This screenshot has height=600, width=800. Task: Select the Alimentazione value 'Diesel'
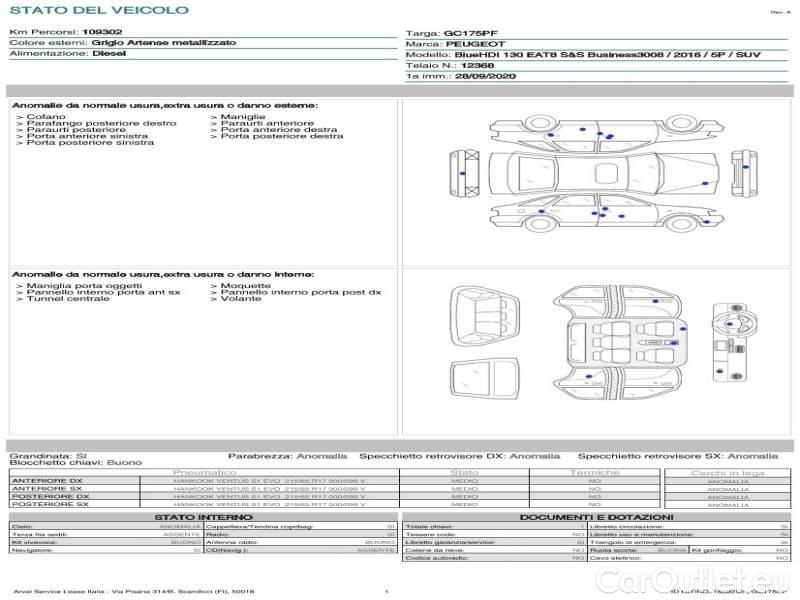point(109,54)
